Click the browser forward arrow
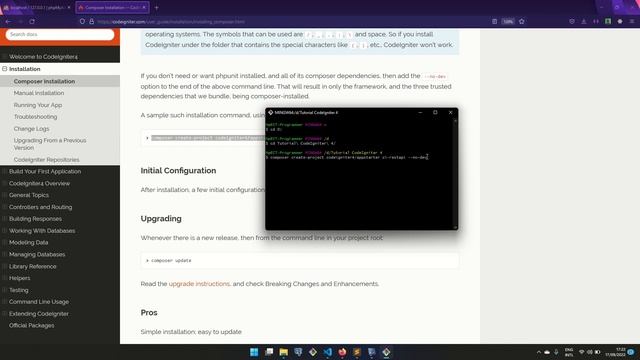 click(x=20, y=21)
